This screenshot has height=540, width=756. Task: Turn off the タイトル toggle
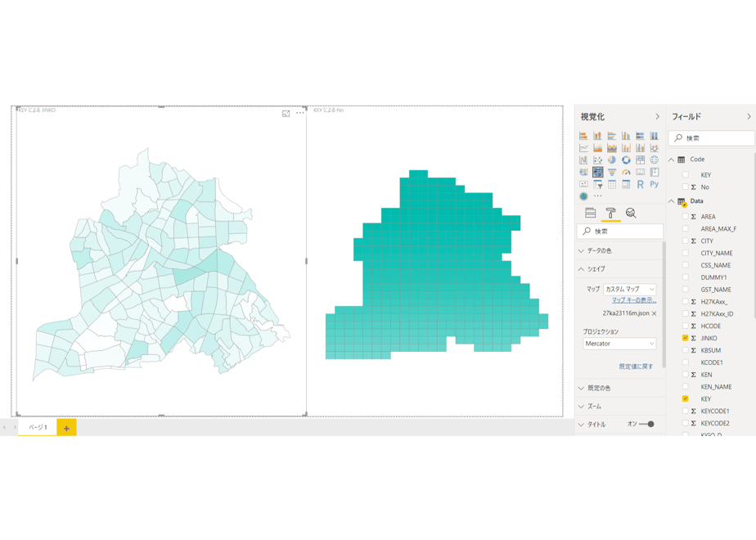[x=646, y=425]
